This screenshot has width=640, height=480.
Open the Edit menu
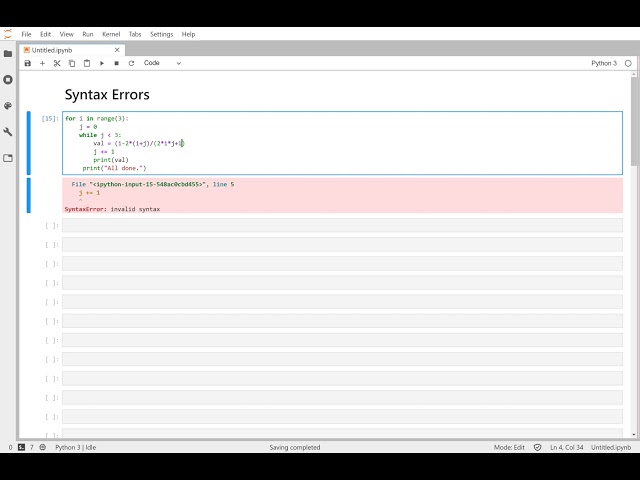(x=46, y=34)
